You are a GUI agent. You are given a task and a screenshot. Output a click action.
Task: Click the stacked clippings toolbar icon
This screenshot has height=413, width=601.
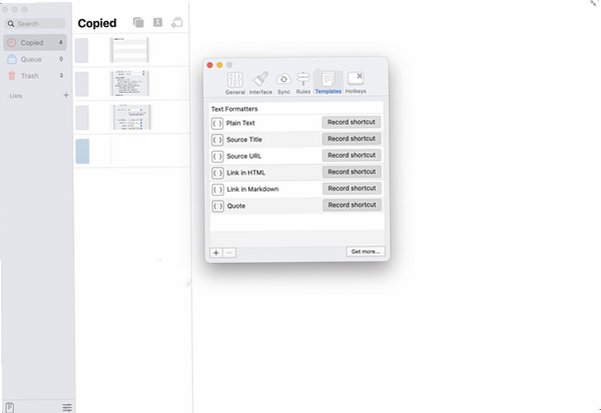138,23
